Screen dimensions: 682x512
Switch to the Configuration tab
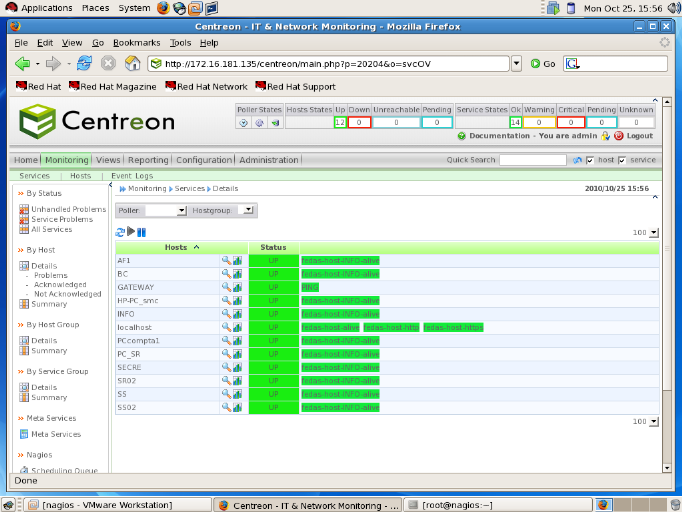coord(204,160)
